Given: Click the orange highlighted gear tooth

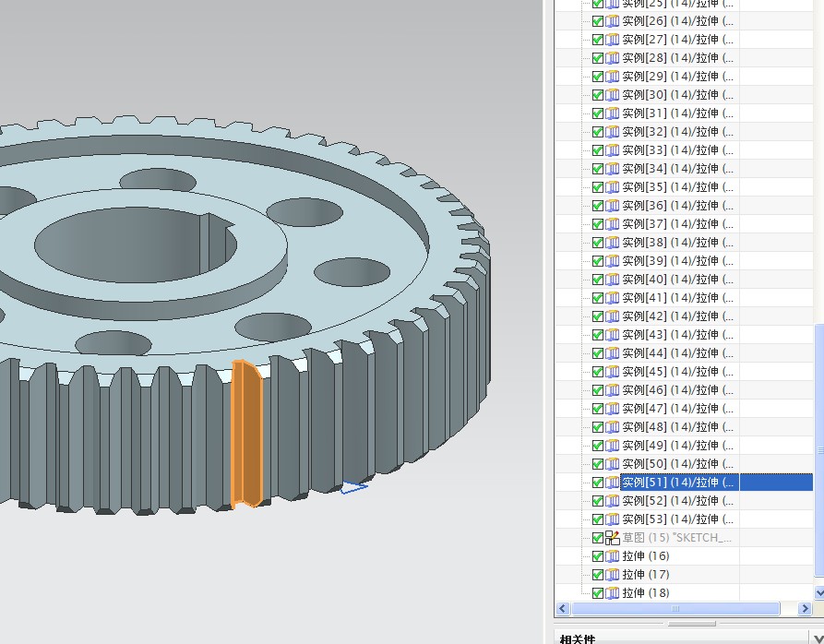Looking at the screenshot, I should 246,434.
